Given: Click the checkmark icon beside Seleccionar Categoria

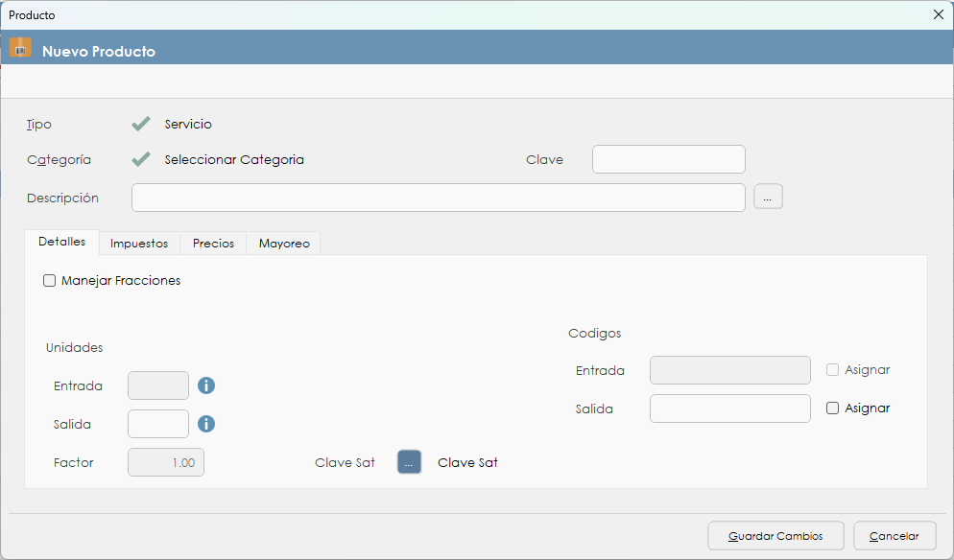Looking at the screenshot, I should pos(141,159).
